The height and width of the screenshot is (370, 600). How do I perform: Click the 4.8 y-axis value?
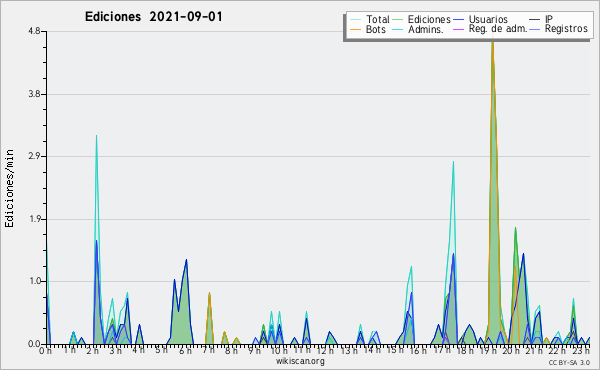[x=34, y=31]
